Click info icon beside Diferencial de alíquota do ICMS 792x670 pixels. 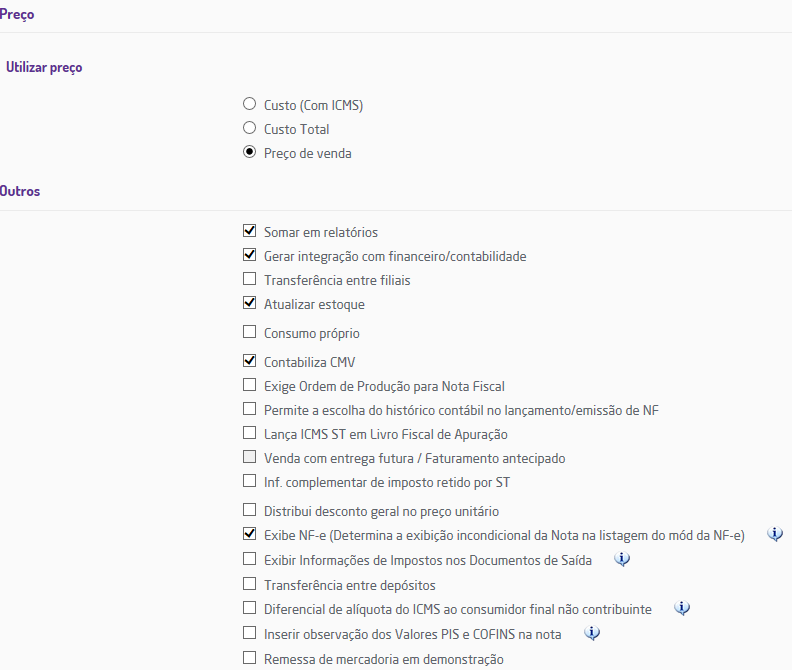point(682,608)
